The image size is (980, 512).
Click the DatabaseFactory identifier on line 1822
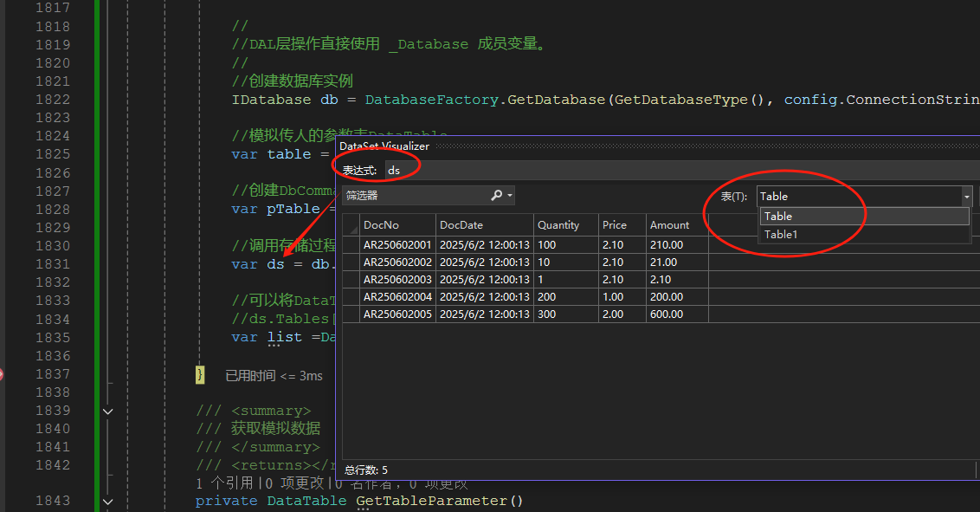pos(432,100)
